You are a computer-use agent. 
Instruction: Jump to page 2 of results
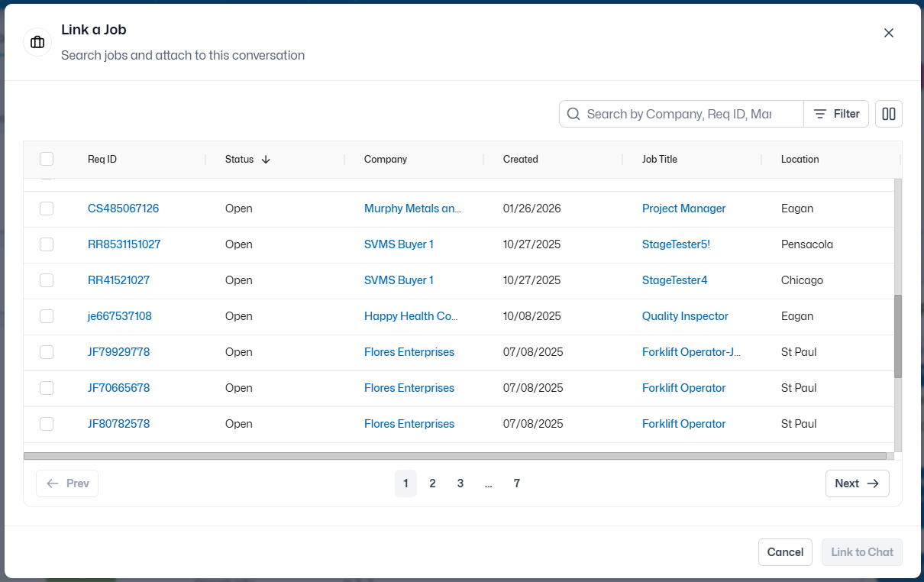tap(432, 483)
